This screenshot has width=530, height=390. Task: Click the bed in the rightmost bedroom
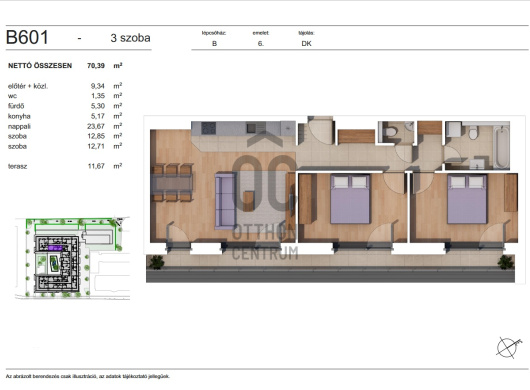coord(467,199)
